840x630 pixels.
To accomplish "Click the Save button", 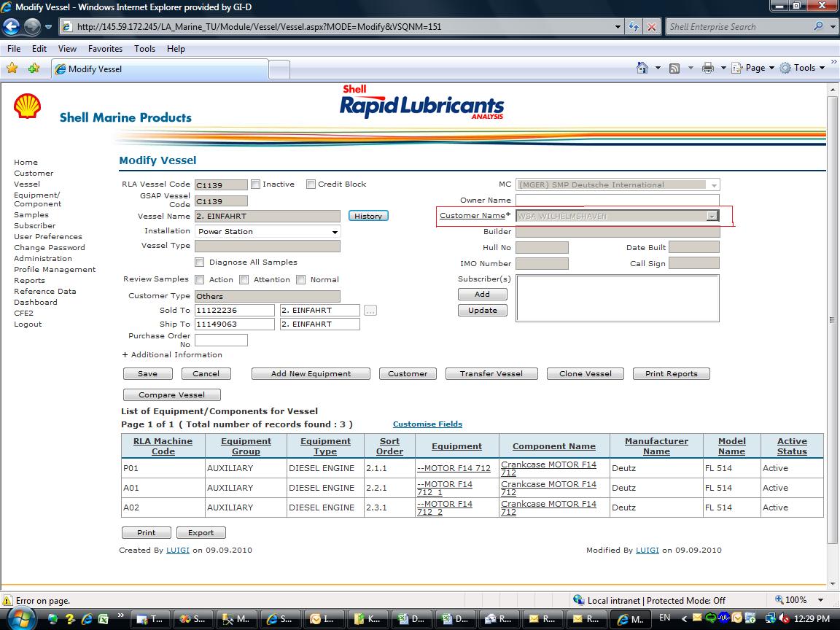I will pos(148,374).
